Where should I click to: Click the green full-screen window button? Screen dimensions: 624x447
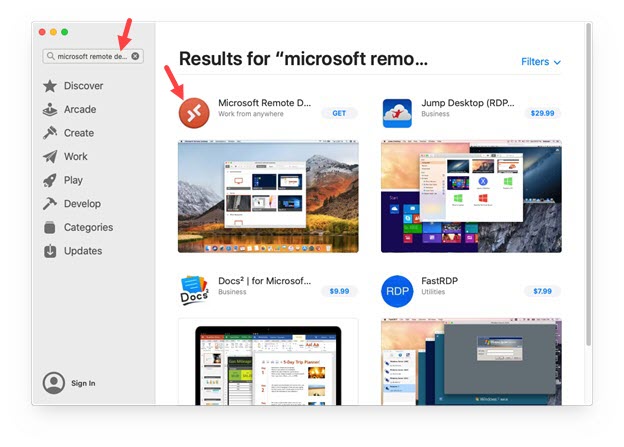pos(64,32)
